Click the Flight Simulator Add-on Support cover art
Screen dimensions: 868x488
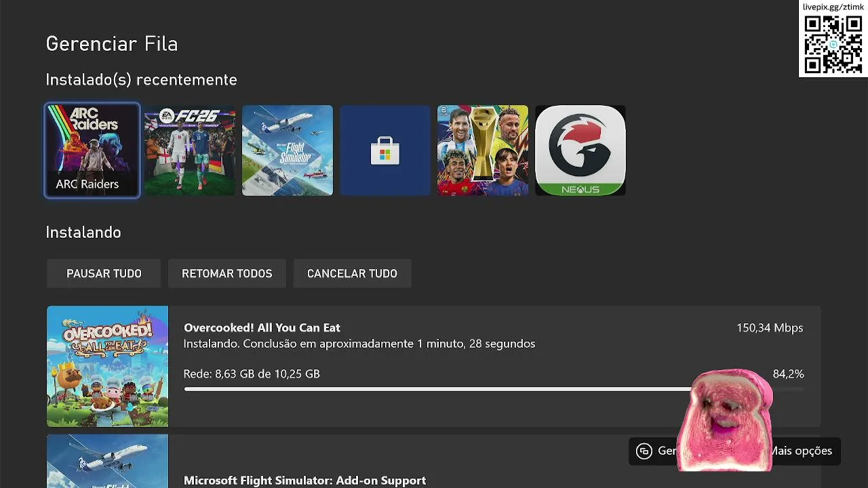coord(107,462)
